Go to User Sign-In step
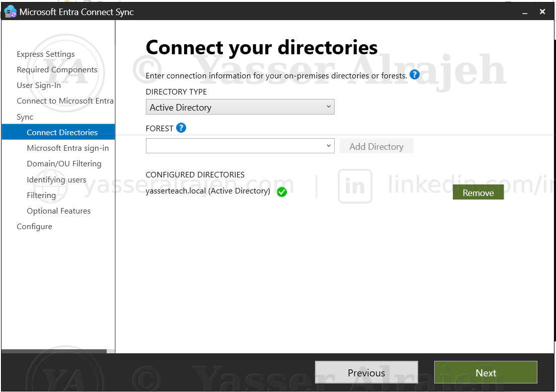Viewport: 556px width, 392px height. click(x=39, y=85)
